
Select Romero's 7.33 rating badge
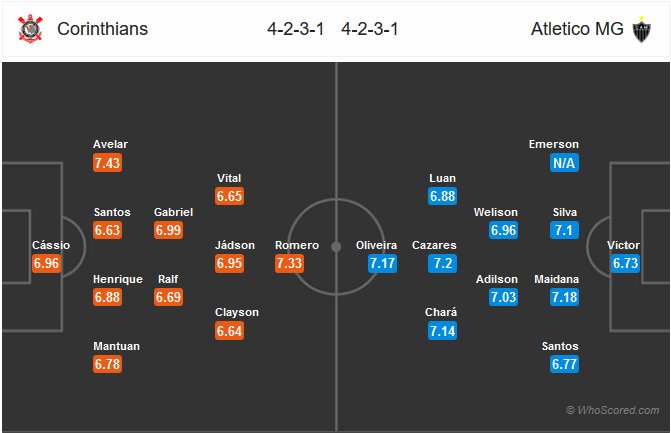tap(289, 263)
